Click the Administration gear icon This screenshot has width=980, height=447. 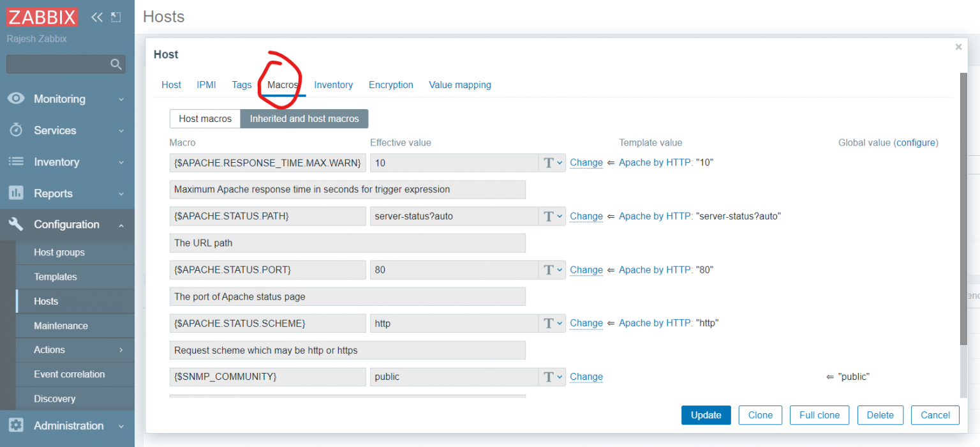[16, 425]
